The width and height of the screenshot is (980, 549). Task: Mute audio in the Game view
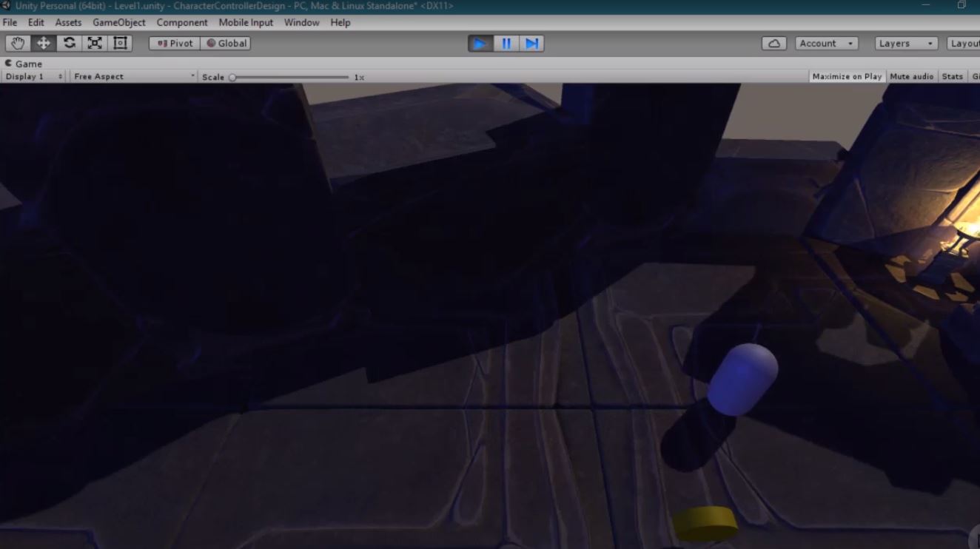911,76
